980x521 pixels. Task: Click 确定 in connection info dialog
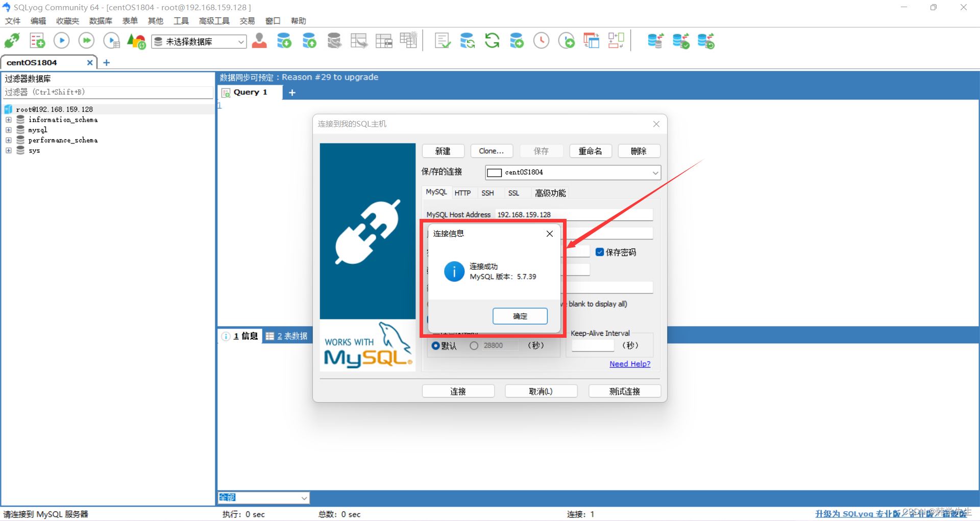pos(520,316)
